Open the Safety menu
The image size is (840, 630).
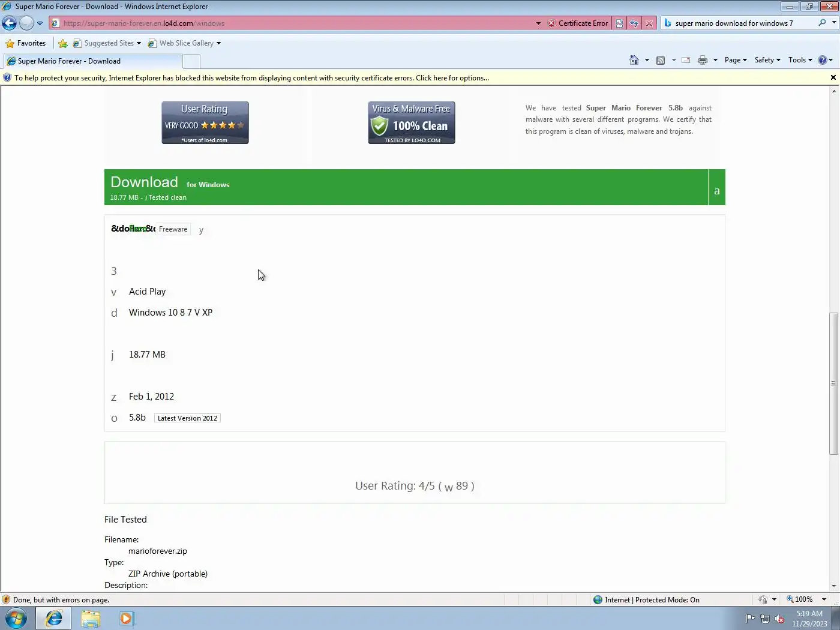click(x=767, y=60)
